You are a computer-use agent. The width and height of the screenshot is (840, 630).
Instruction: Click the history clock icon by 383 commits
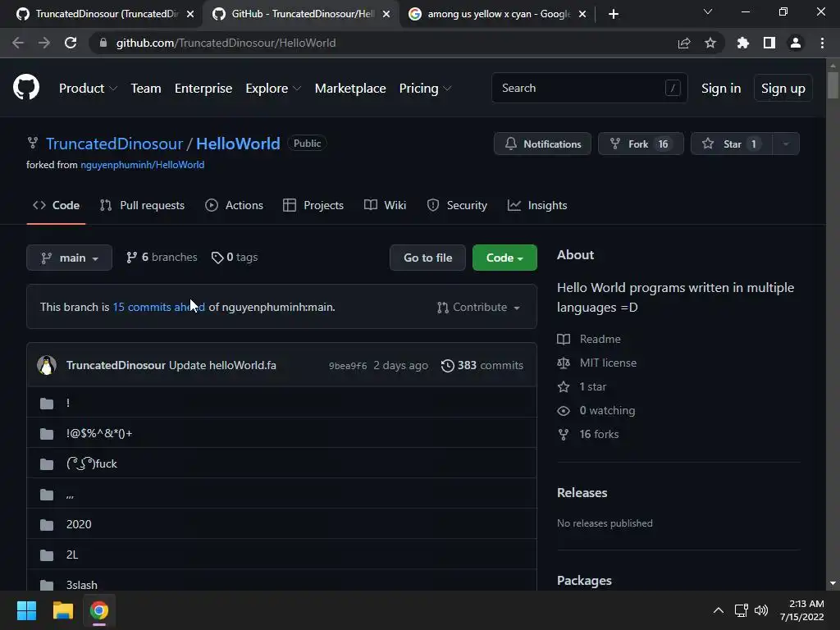click(447, 365)
